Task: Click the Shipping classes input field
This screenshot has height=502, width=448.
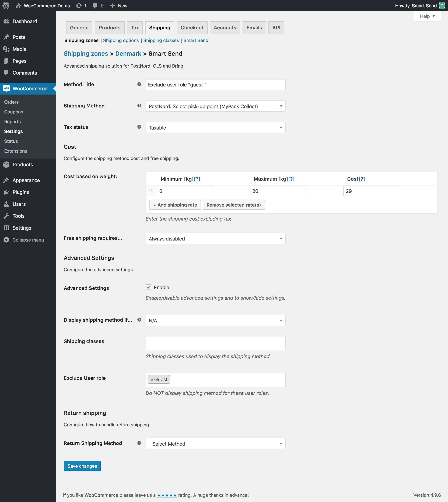Action: point(215,343)
